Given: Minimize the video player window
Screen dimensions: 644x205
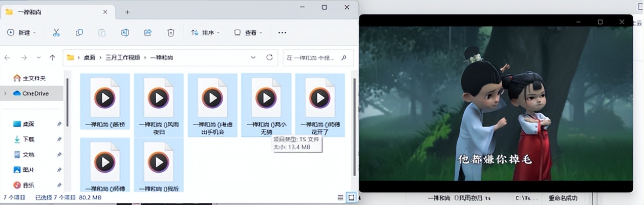Looking at the screenshot, I should pos(578,22).
